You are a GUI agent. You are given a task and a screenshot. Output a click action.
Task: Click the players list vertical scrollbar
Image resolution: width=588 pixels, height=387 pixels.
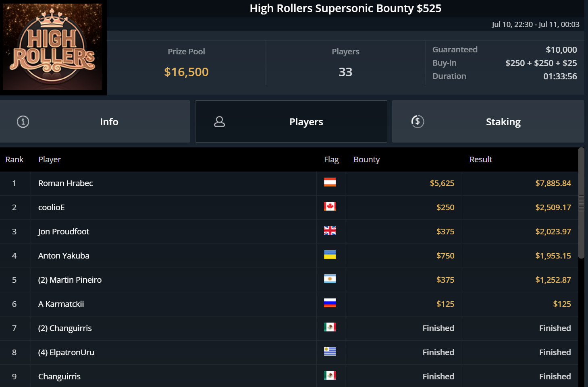[x=581, y=203]
